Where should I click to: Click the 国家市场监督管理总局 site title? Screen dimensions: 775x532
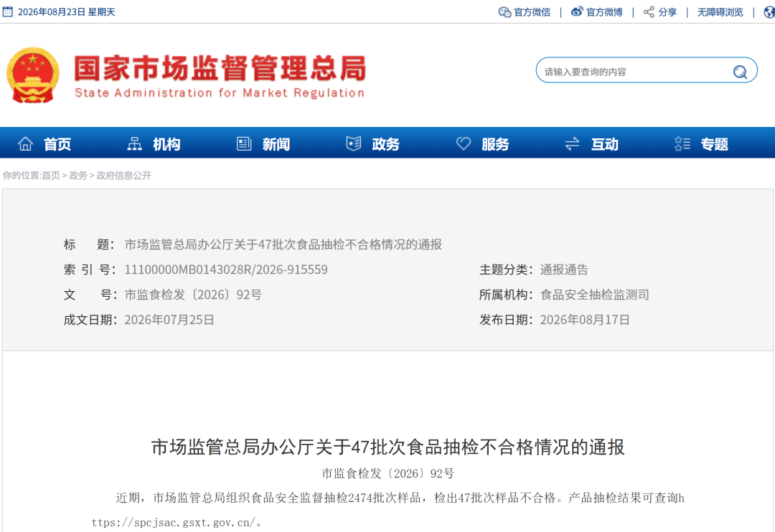tap(220, 67)
